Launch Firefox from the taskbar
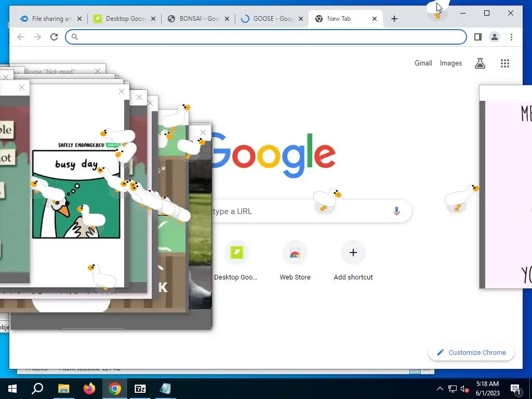The image size is (532, 399). [x=89, y=389]
